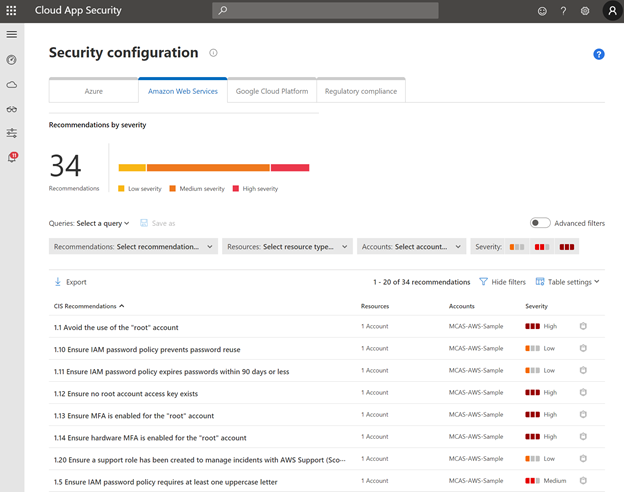Click MCAS-AWS-Sample account in row 1.1

[x=476, y=326]
